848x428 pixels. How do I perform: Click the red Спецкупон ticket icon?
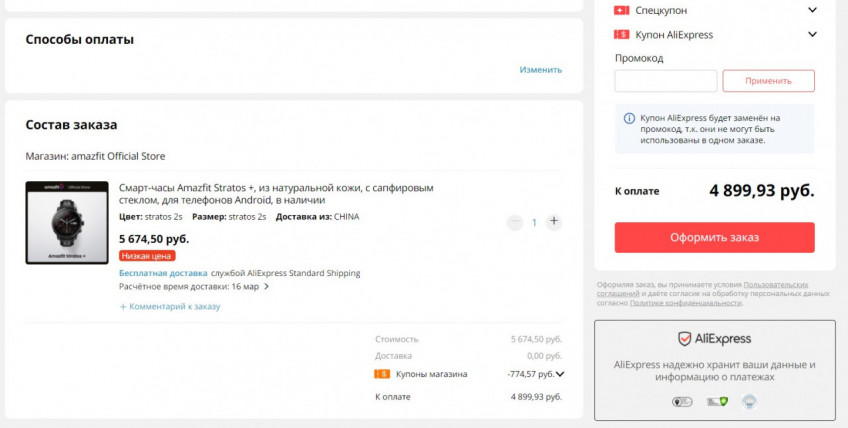click(x=621, y=10)
